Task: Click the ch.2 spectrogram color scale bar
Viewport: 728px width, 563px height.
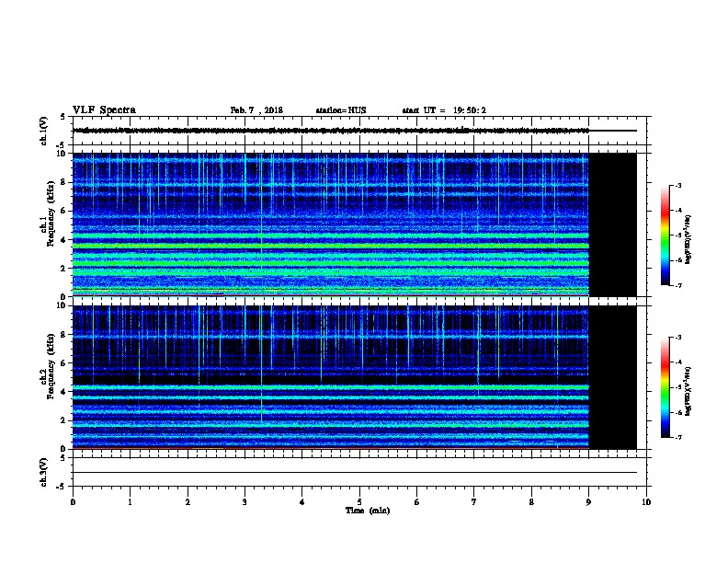Action: point(665,387)
